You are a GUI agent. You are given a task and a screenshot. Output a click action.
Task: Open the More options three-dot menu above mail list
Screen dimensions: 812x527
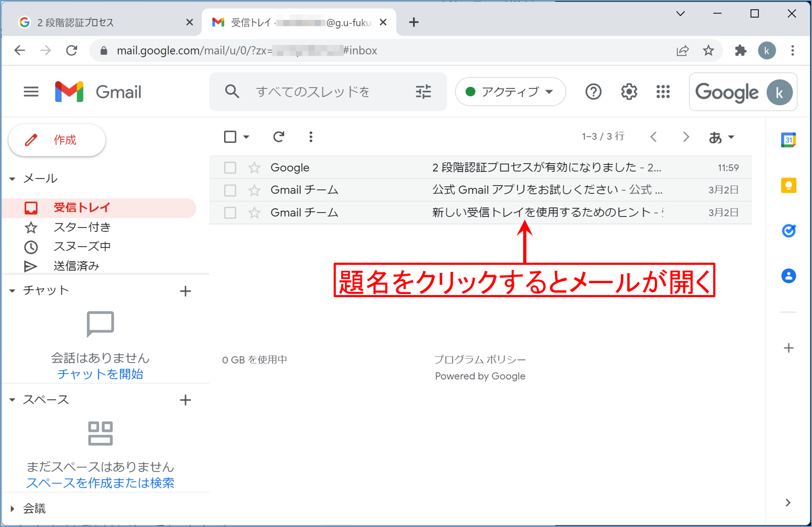[310, 137]
